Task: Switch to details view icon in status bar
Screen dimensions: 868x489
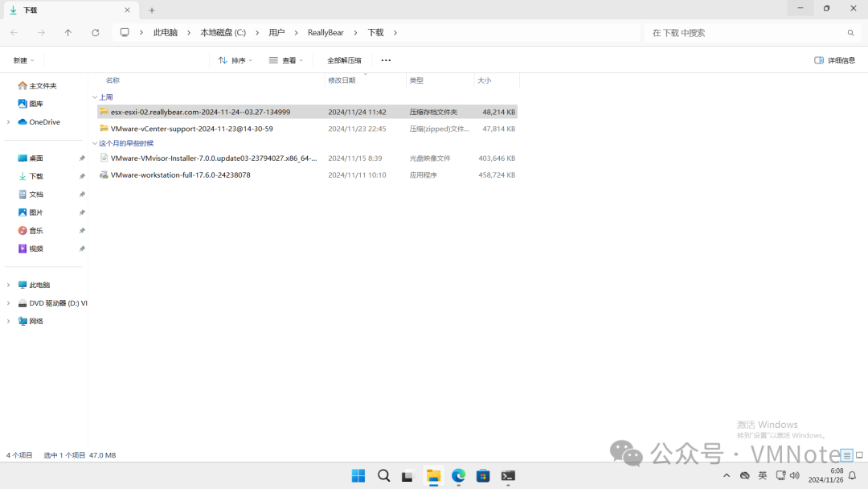Action: [846, 455]
